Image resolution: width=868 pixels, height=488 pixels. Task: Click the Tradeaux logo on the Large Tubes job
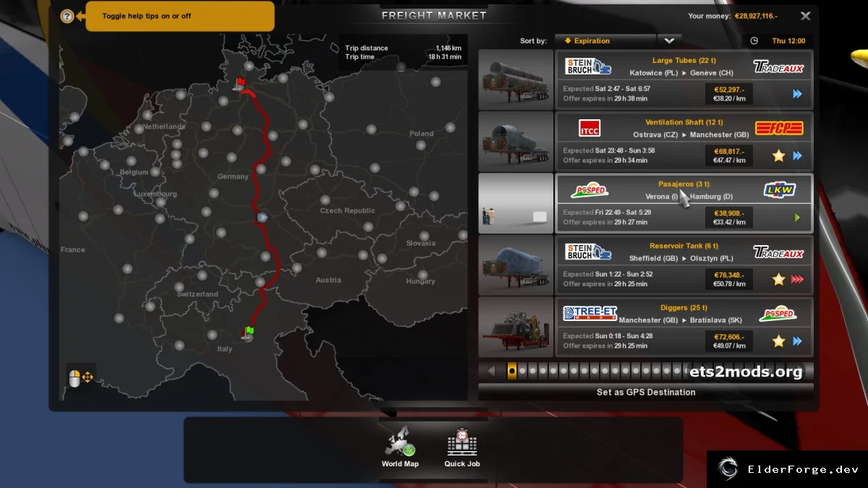(x=778, y=67)
